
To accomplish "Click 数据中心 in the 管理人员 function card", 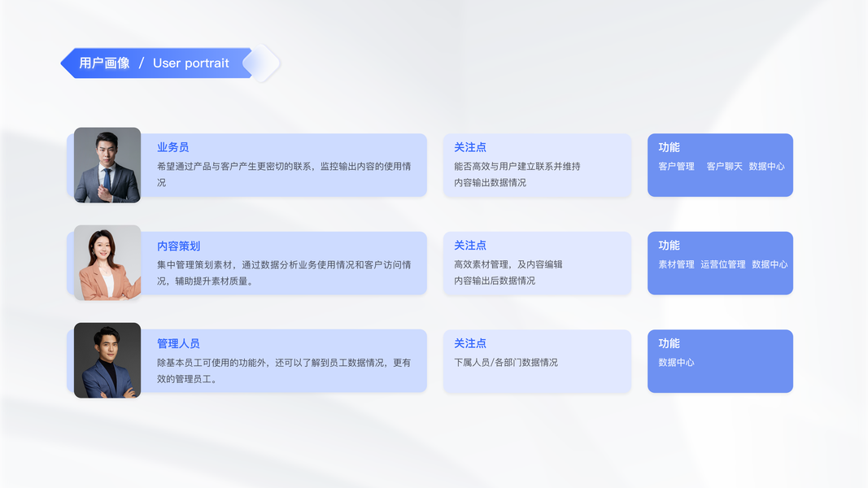I will tap(676, 363).
